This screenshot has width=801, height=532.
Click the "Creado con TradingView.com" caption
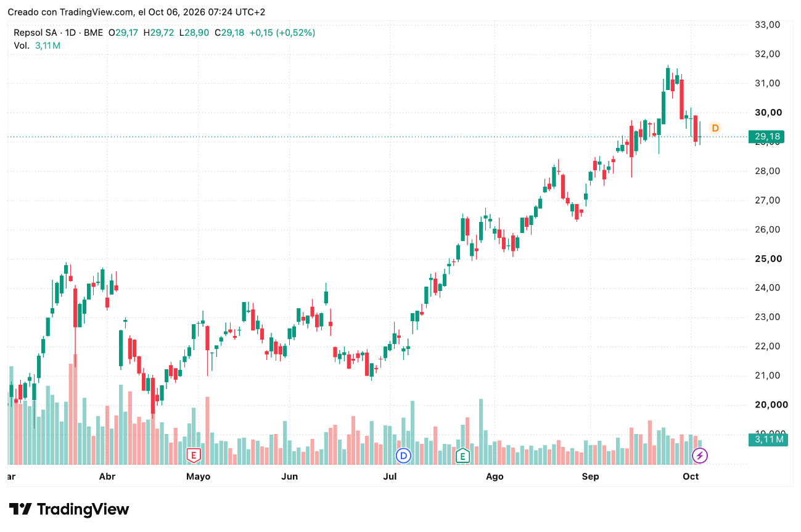[x=71, y=12]
